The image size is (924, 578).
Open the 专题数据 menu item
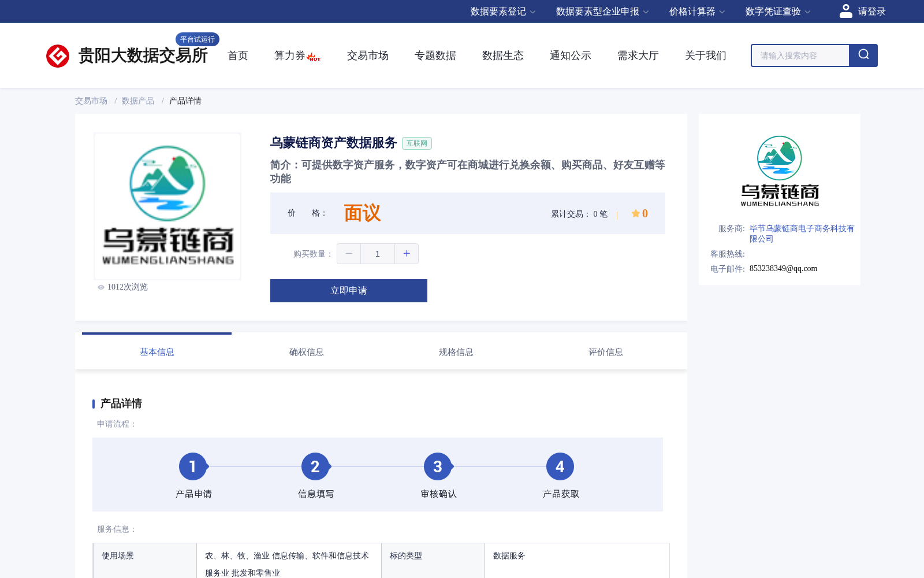[x=435, y=55]
